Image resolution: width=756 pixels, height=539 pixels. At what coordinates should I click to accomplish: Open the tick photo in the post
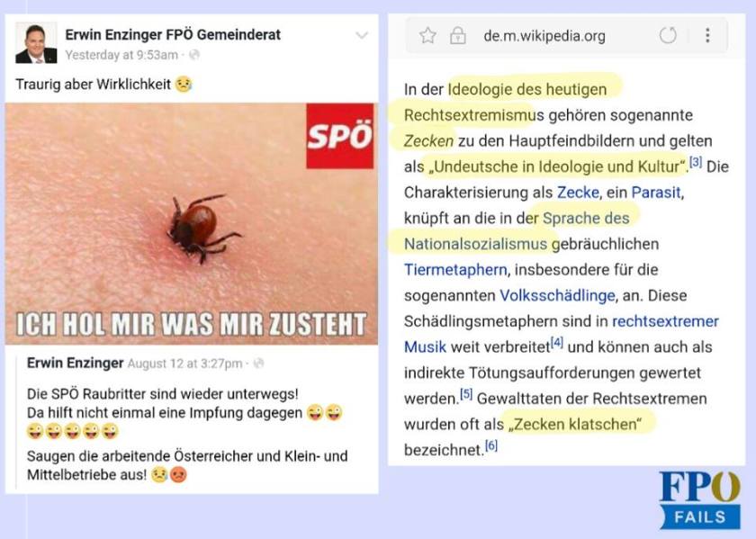192,223
